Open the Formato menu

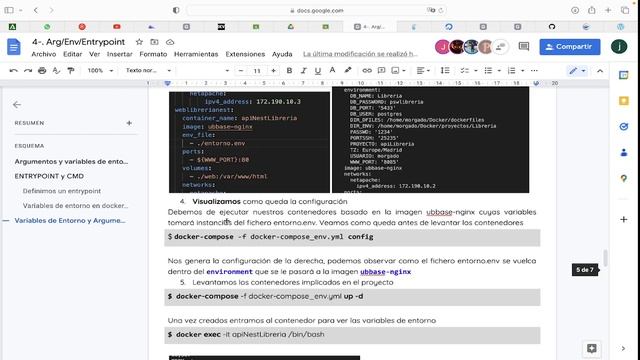tap(153, 54)
